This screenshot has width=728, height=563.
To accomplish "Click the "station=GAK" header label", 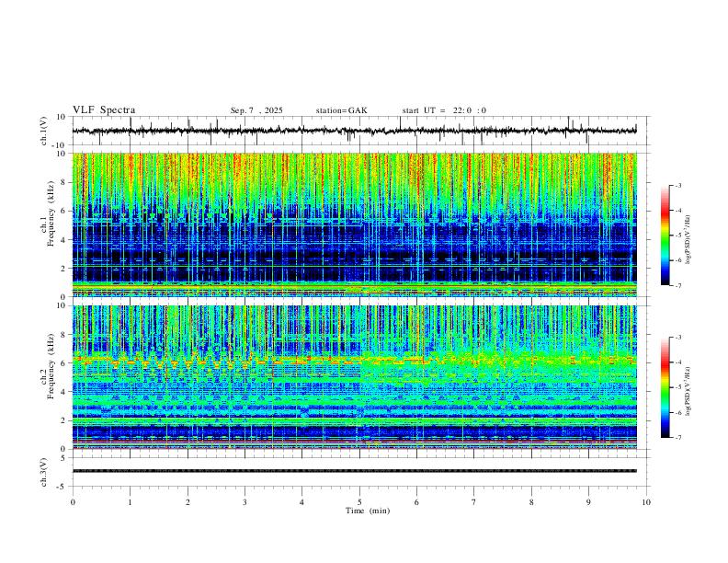I will pos(341,110).
